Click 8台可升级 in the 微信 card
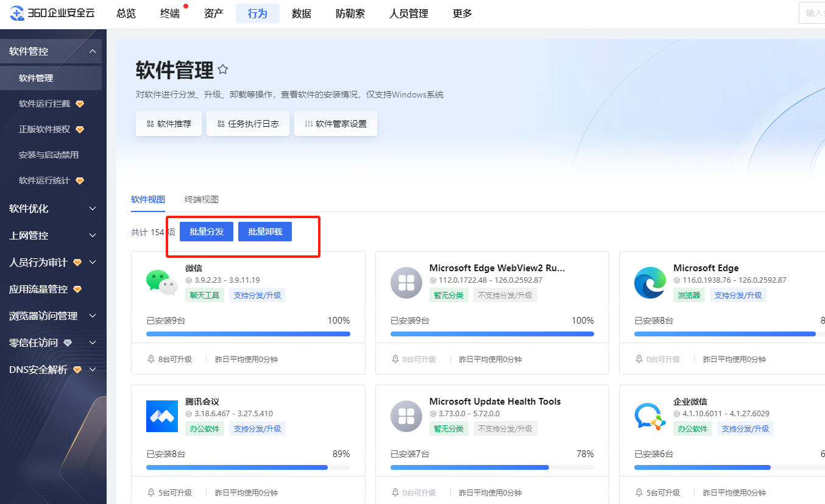The height and width of the screenshot is (504, 825). [175, 359]
